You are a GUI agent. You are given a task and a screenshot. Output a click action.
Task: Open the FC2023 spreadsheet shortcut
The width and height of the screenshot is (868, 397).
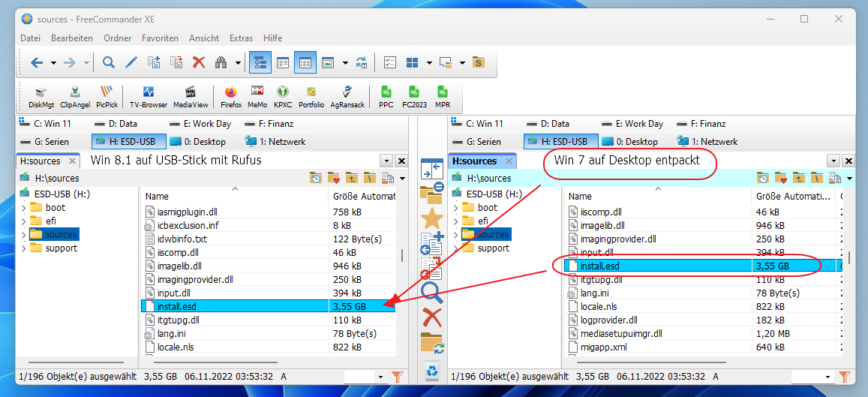coord(413,98)
